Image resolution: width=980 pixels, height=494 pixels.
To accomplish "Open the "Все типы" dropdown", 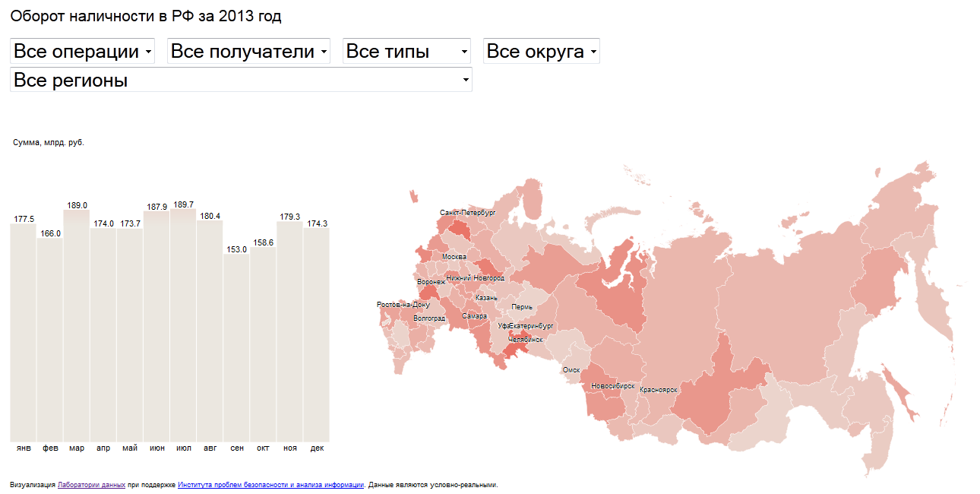I will click(406, 52).
